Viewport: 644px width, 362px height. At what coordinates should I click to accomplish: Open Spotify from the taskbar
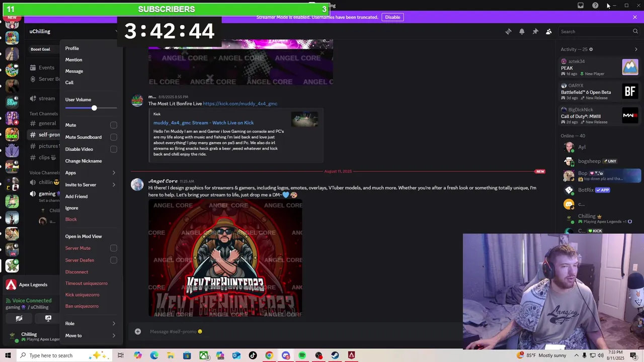point(302,355)
